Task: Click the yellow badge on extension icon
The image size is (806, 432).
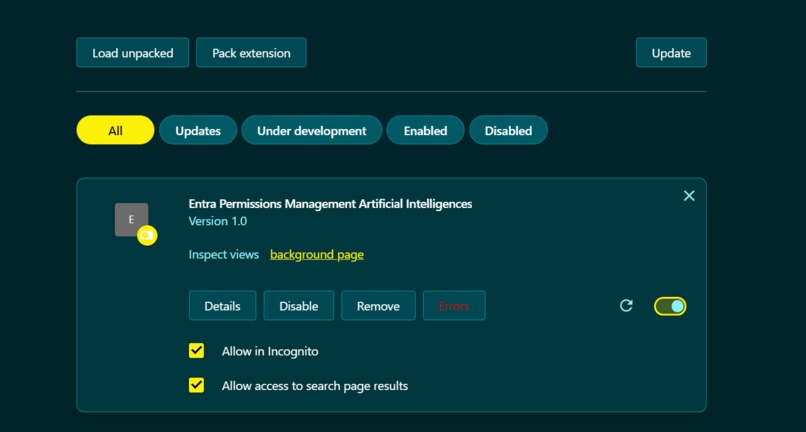Action: [x=147, y=235]
